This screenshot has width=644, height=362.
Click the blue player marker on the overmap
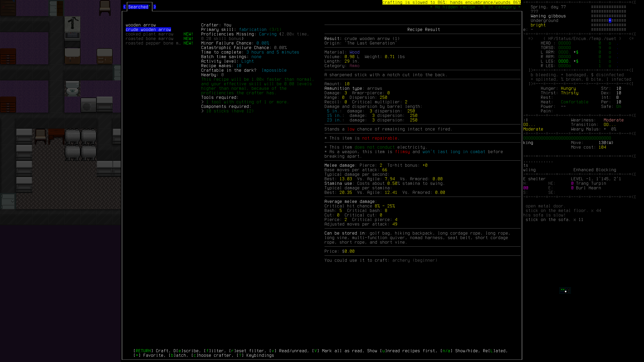click(x=610, y=21)
